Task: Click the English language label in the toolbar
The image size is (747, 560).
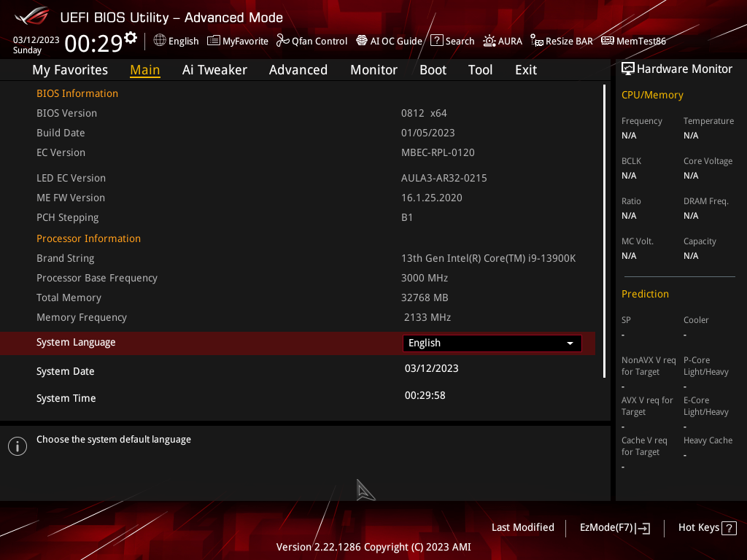Action: pyautogui.click(x=183, y=42)
